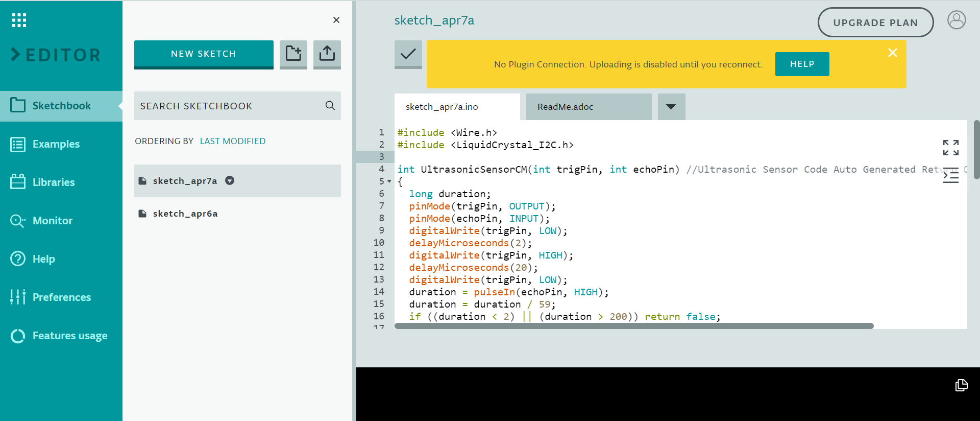Collapse the code fold at line 5
980x421 pixels.
pos(389,181)
